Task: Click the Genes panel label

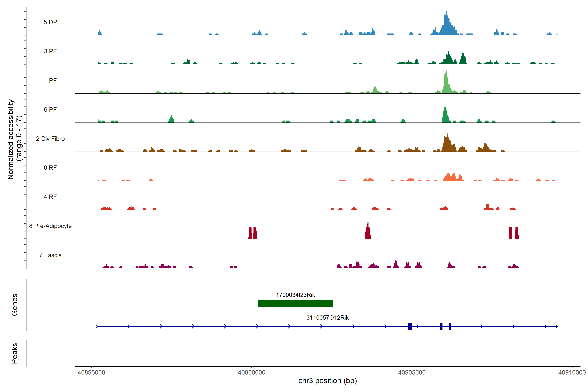Action: tap(15, 304)
